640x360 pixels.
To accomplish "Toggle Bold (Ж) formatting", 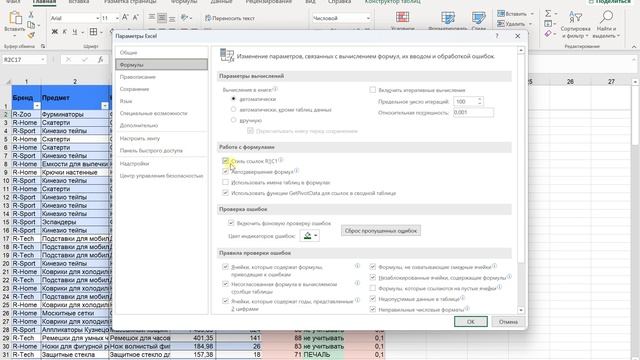I will [x=55, y=32].
